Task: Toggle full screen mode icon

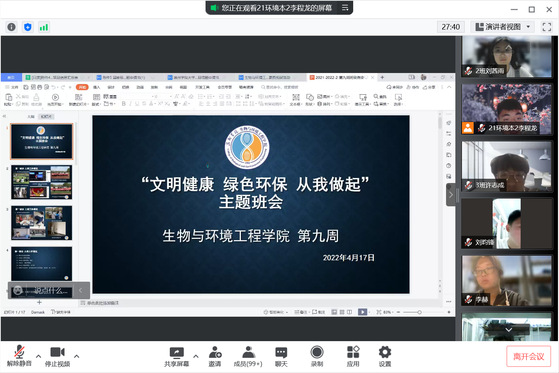Action: [x=547, y=27]
